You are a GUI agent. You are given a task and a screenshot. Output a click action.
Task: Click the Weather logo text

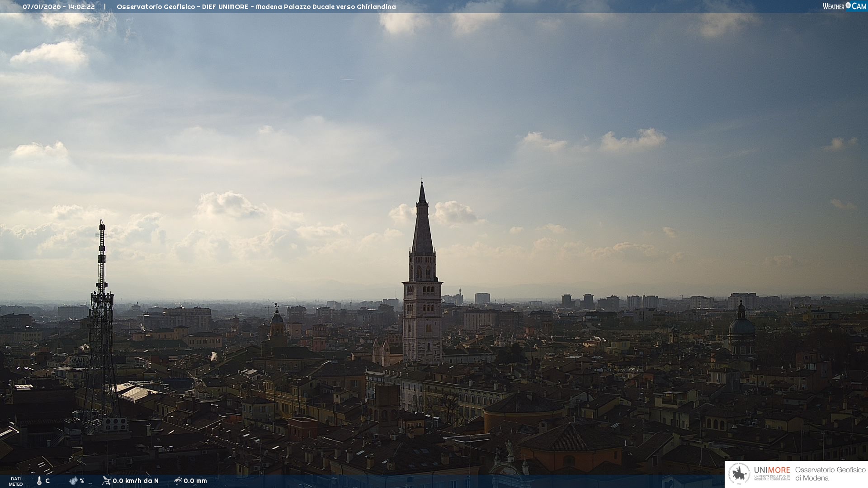(833, 6)
